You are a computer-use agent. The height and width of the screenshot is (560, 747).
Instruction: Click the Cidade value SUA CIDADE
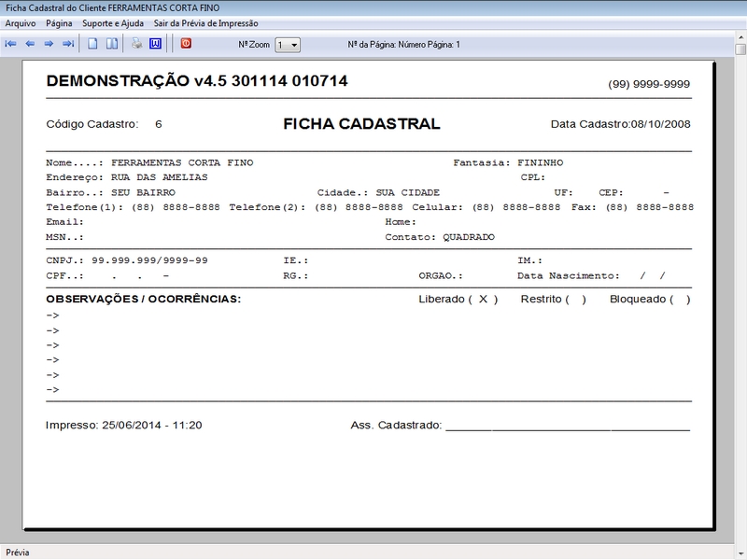pyautogui.click(x=408, y=193)
